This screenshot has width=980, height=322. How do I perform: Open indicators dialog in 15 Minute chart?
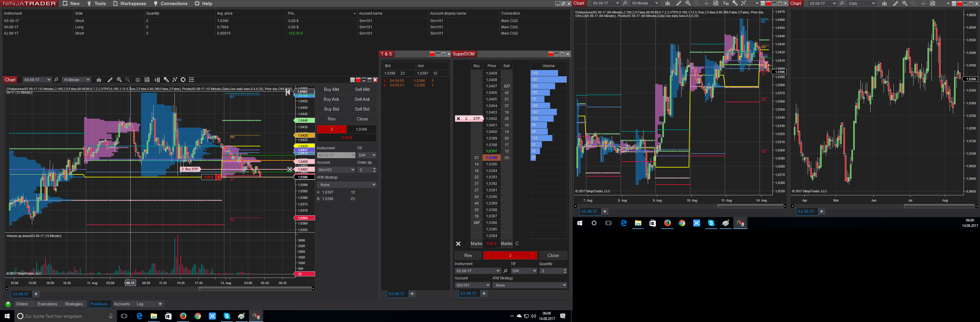[x=166, y=80]
